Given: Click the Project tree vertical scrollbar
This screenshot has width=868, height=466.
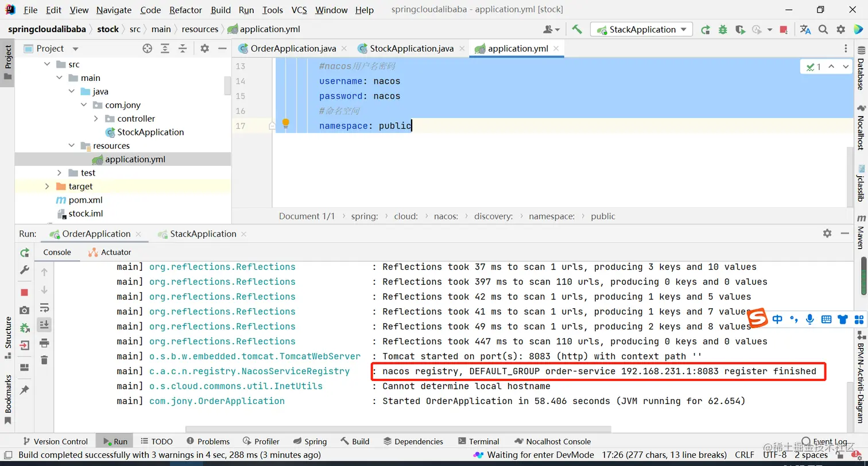Looking at the screenshot, I should pyautogui.click(x=227, y=86).
